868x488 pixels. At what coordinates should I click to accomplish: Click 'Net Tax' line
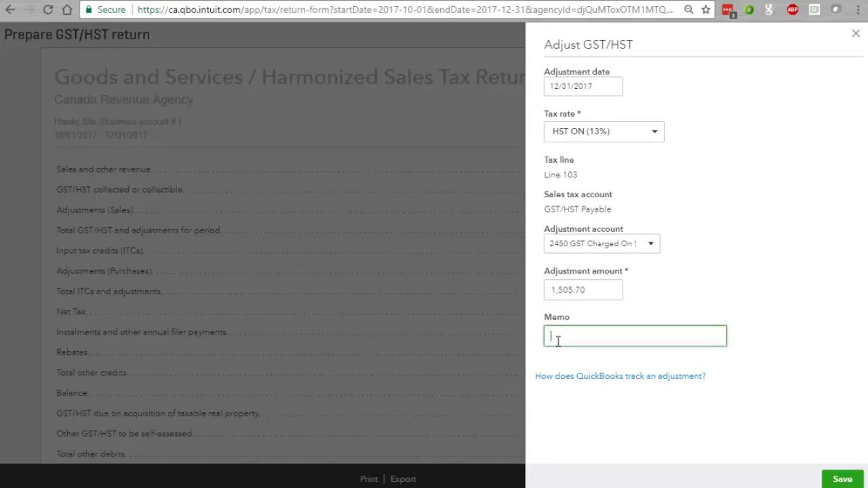coord(71,312)
